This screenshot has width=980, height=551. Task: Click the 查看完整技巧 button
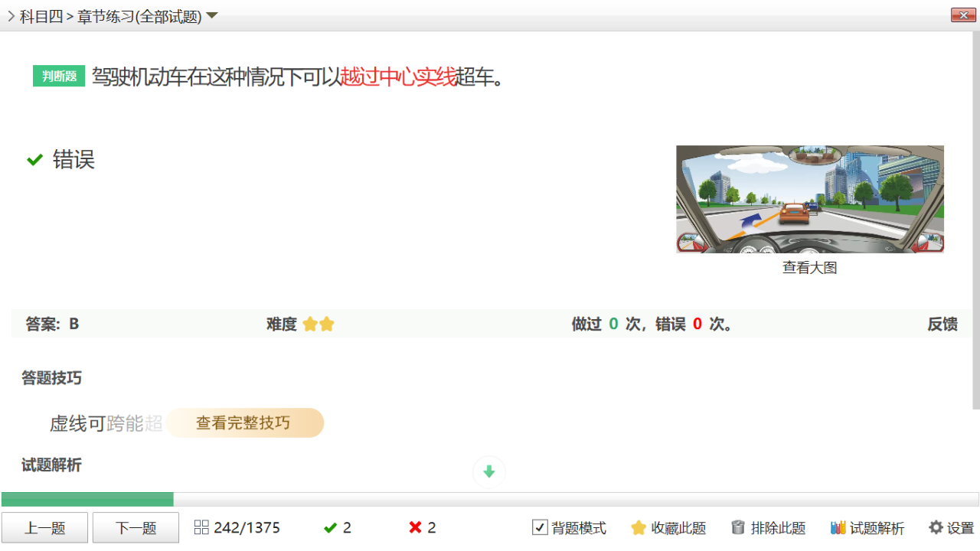coord(245,422)
